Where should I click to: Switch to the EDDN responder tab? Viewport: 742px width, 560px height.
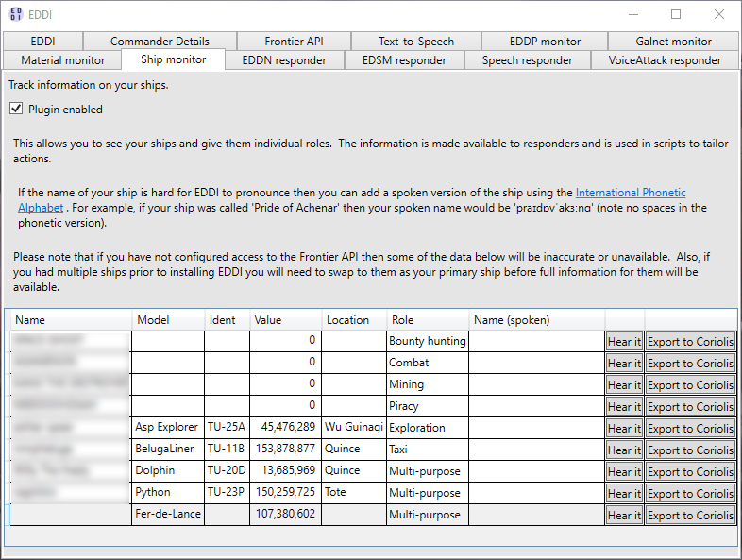(284, 60)
